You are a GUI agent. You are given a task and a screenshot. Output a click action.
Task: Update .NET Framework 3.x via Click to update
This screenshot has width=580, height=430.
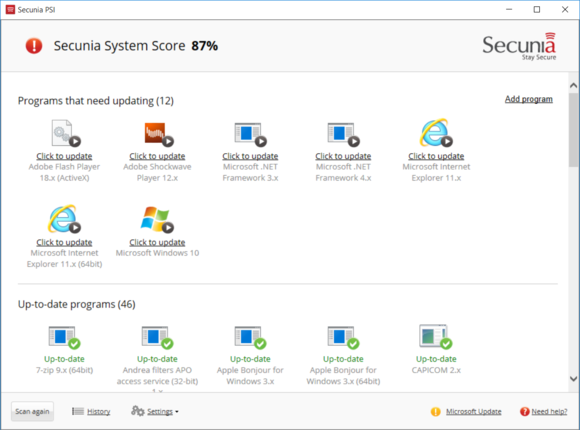[x=250, y=156]
